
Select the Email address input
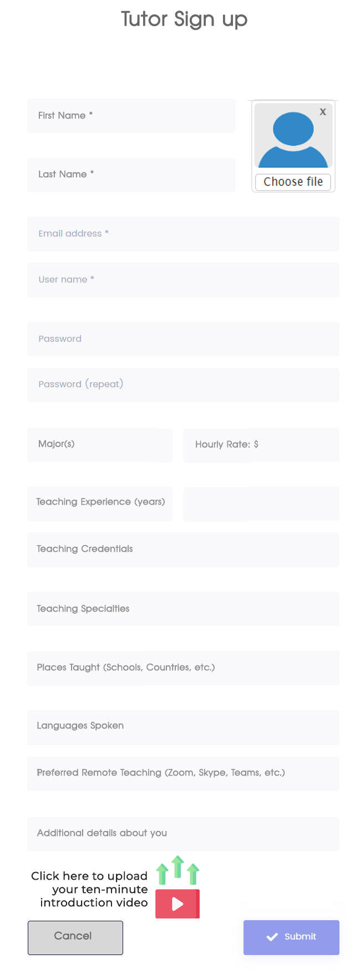183,234
